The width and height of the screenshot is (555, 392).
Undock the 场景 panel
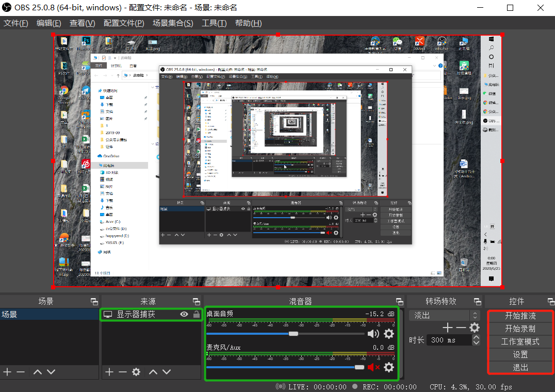point(94,301)
